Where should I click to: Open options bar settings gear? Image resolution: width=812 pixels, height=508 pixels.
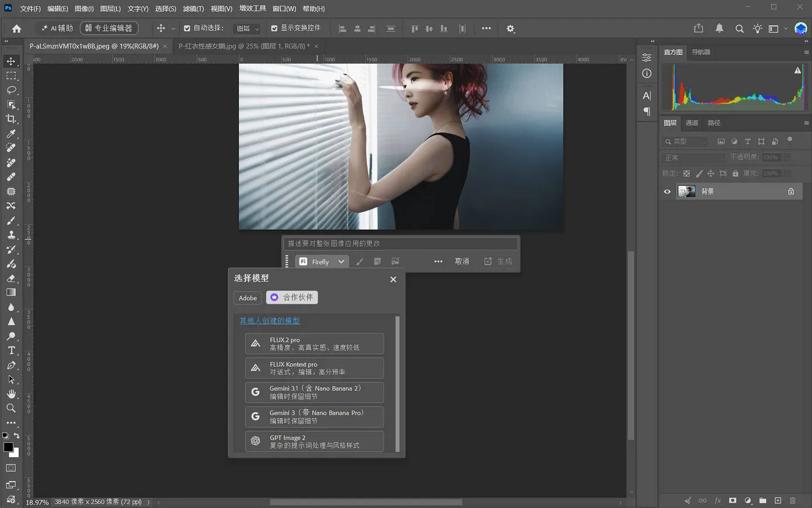pyautogui.click(x=511, y=29)
